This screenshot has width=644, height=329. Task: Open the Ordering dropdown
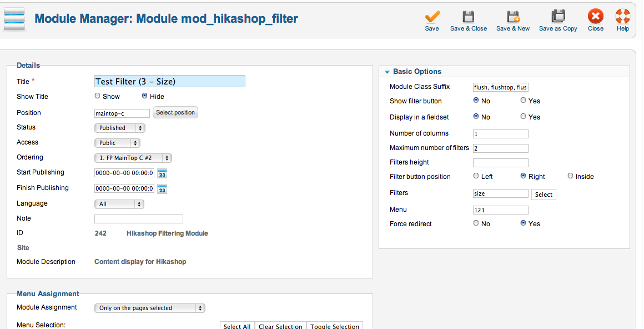(x=133, y=158)
